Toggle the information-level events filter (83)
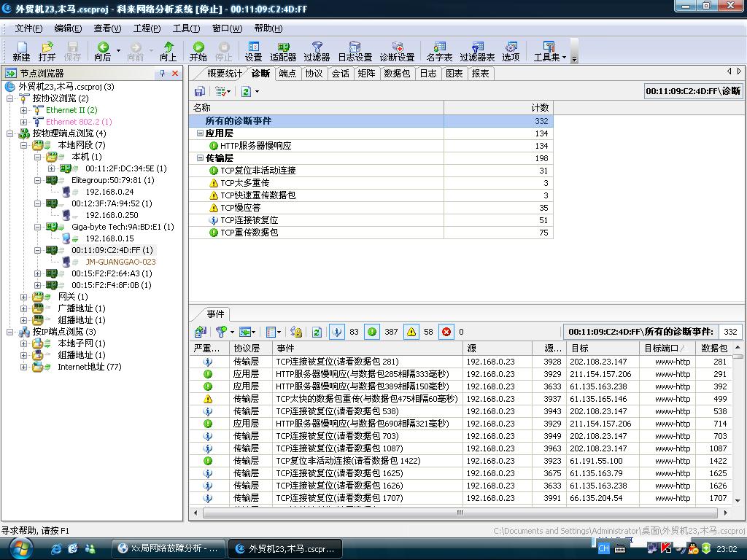Viewport: 747px width, 560px height. 337,332
